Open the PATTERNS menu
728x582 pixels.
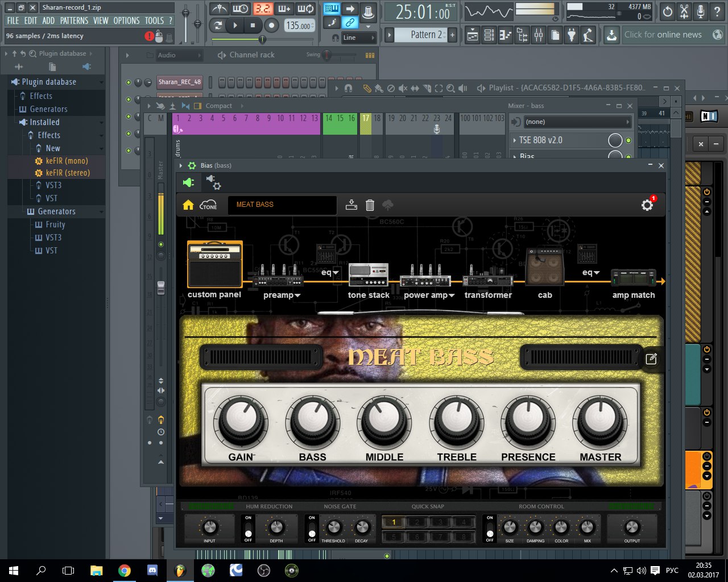pos(75,20)
